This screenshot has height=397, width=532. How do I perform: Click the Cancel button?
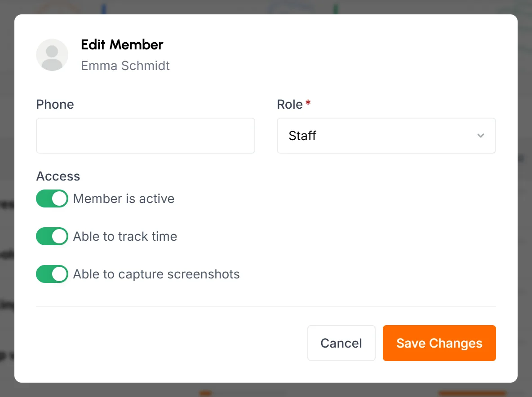[341, 343]
